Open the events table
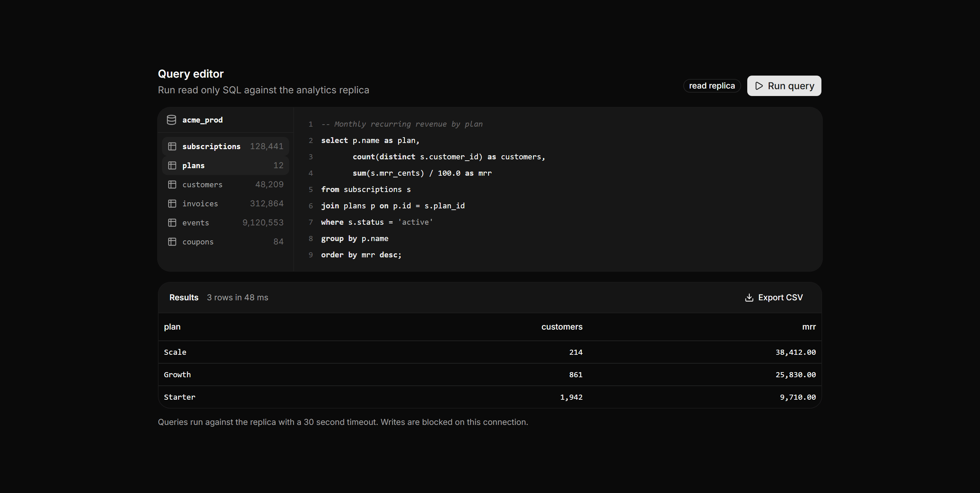 coord(225,222)
